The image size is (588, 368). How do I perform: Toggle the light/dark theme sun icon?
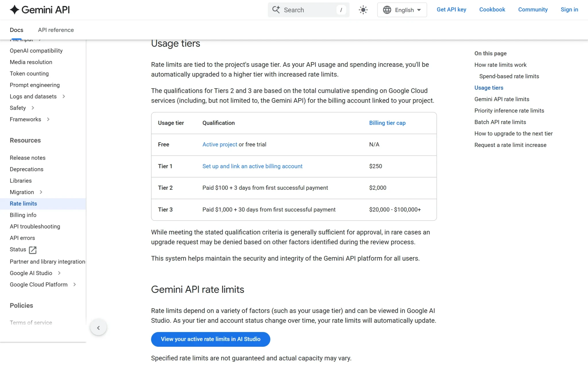point(363,10)
